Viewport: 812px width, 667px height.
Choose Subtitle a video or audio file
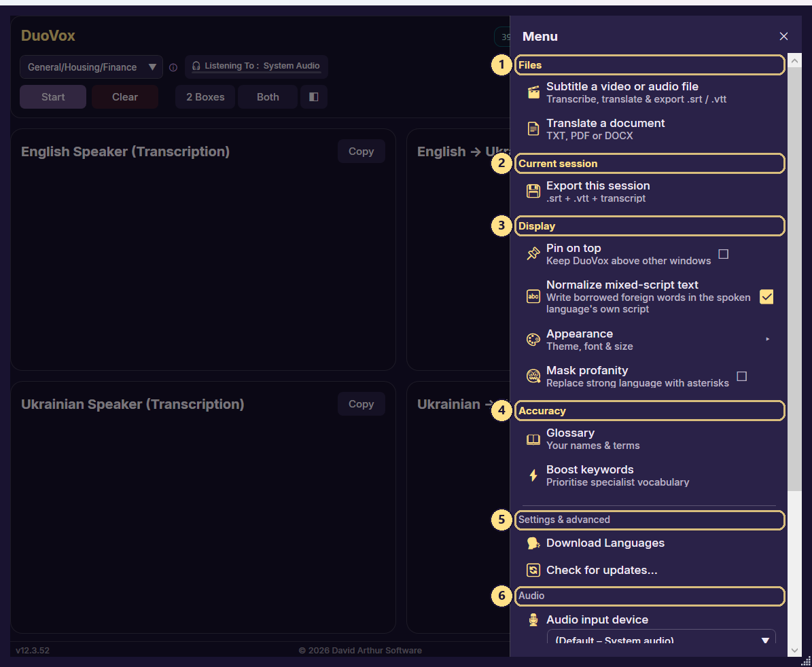pyautogui.click(x=648, y=92)
